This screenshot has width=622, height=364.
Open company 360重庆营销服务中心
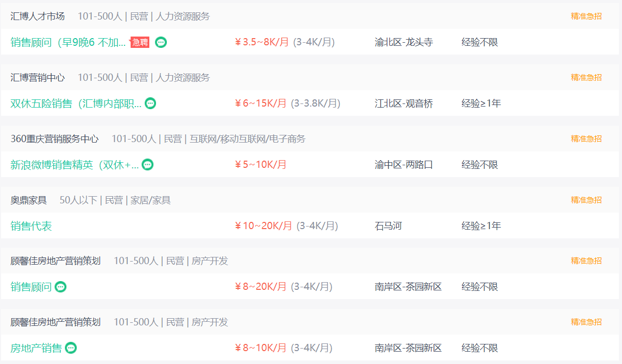coord(55,139)
